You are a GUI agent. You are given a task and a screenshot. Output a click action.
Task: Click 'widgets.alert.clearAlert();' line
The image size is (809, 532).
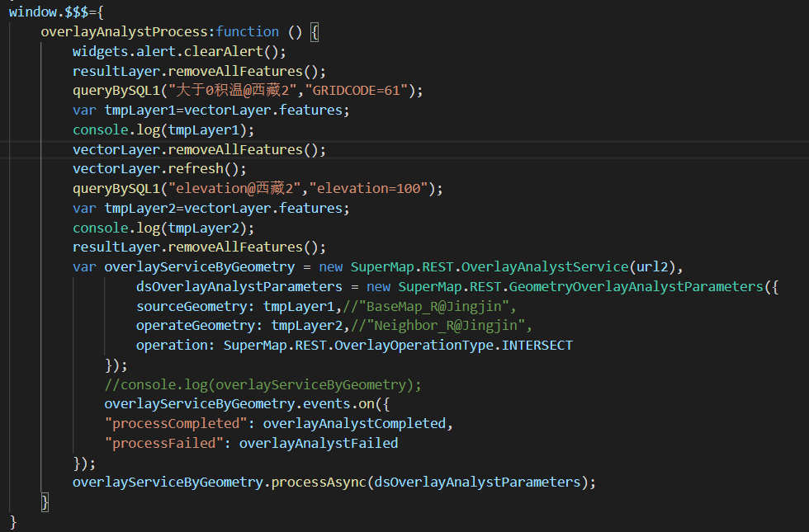[x=179, y=51]
